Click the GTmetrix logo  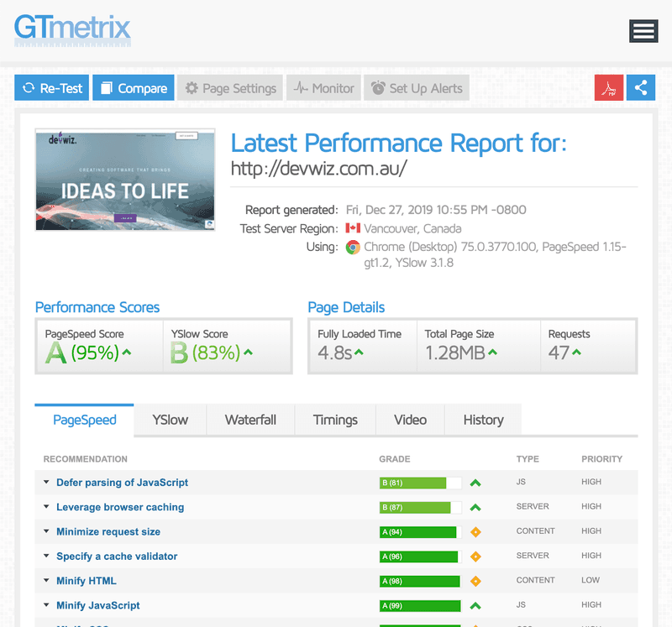72,30
